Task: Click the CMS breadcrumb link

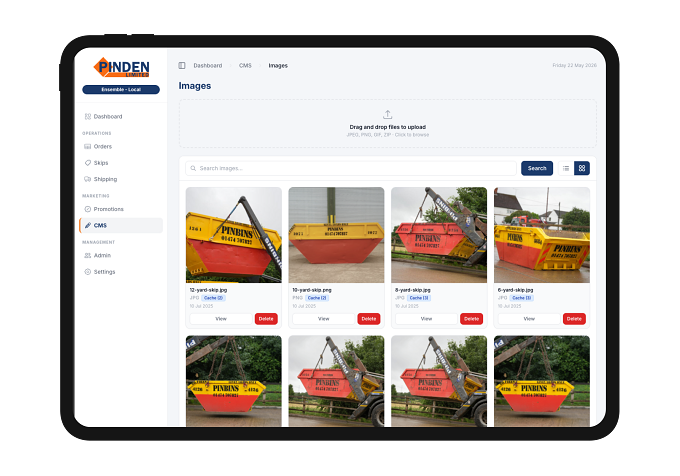Action: (x=245, y=65)
